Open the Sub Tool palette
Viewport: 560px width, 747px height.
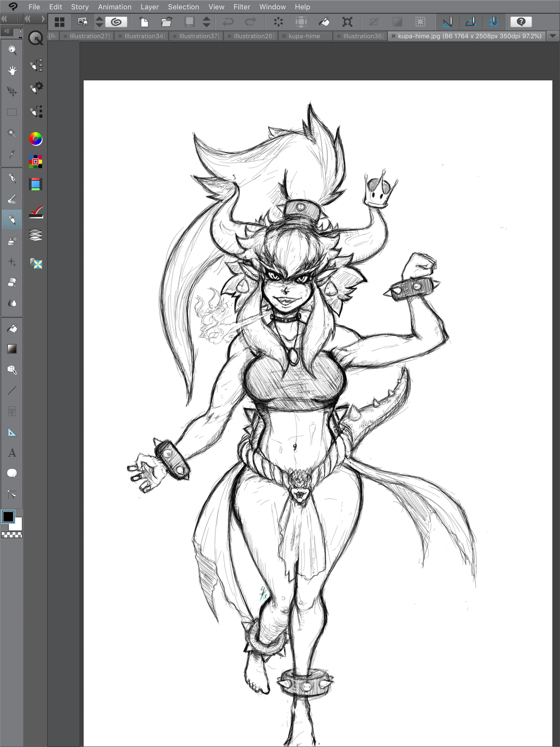click(36, 66)
